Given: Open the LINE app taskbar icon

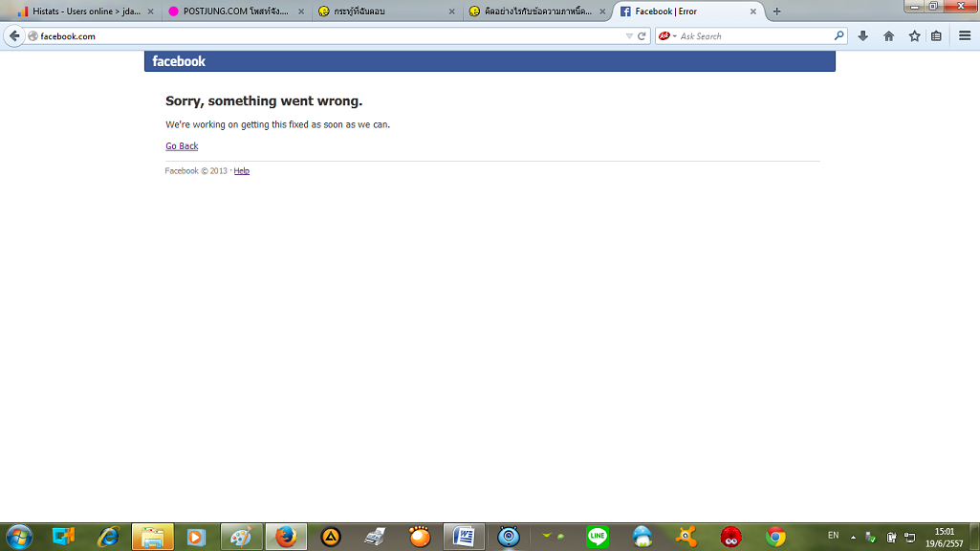Looking at the screenshot, I should click(x=598, y=537).
